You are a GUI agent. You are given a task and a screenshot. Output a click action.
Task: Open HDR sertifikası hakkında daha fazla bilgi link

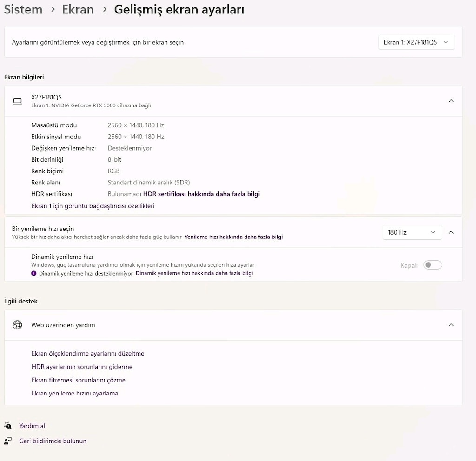[201, 194]
